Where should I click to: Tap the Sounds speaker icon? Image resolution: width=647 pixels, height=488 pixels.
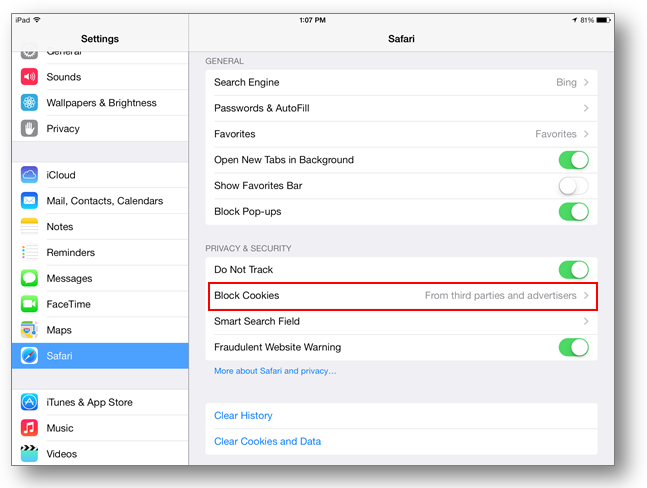point(29,77)
